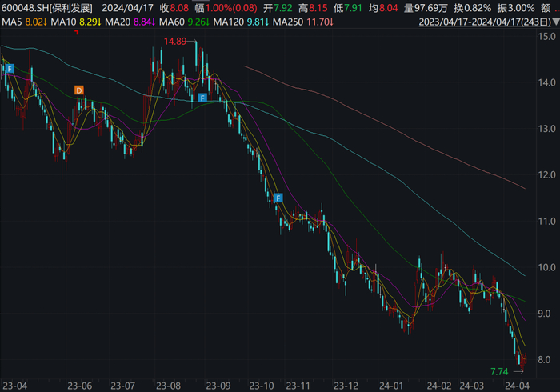Click the 23-07 time axis label

click(123, 386)
